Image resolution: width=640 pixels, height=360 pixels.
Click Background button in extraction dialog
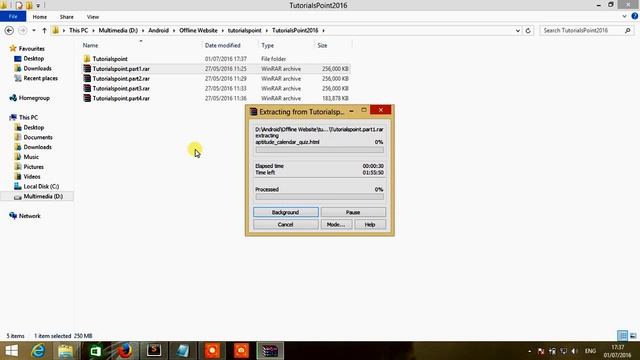click(x=286, y=212)
